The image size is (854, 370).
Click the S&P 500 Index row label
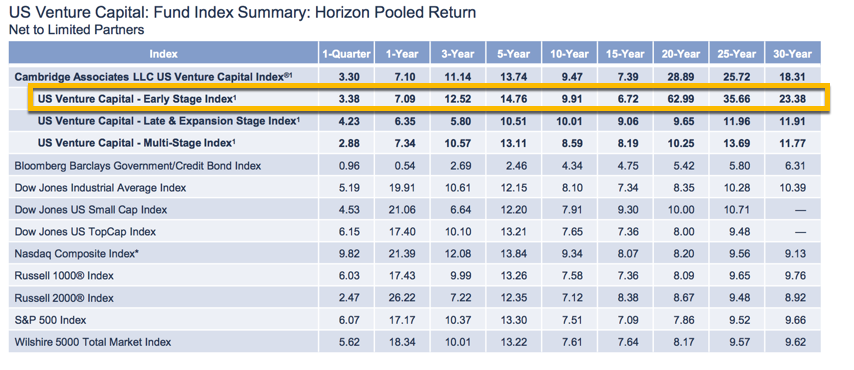tap(51, 320)
